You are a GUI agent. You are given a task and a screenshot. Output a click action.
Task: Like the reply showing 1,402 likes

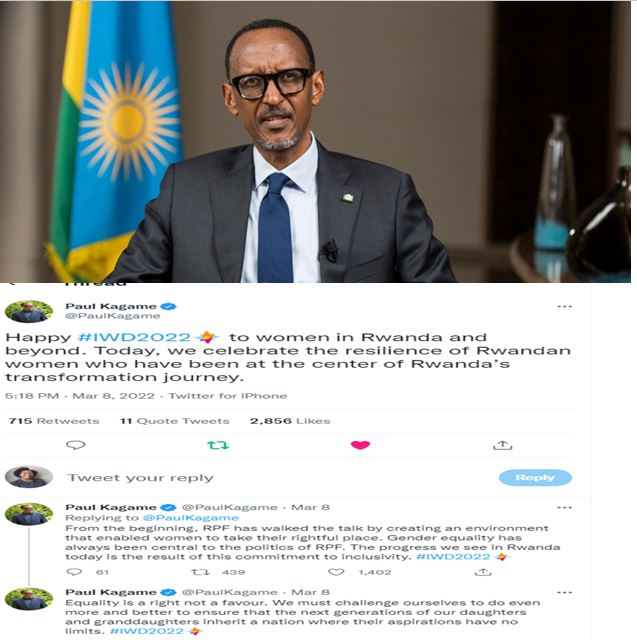click(x=336, y=572)
